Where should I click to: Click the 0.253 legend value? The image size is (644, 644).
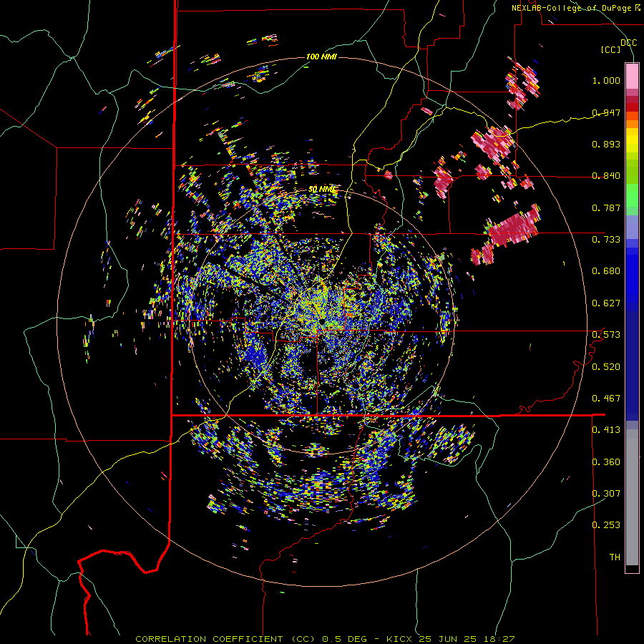[x=606, y=525]
